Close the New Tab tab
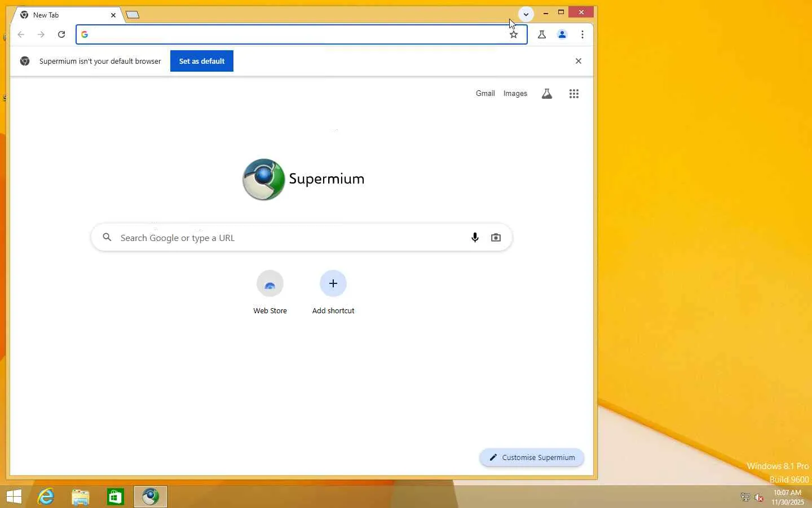This screenshot has width=812, height=508. (113, 15)
